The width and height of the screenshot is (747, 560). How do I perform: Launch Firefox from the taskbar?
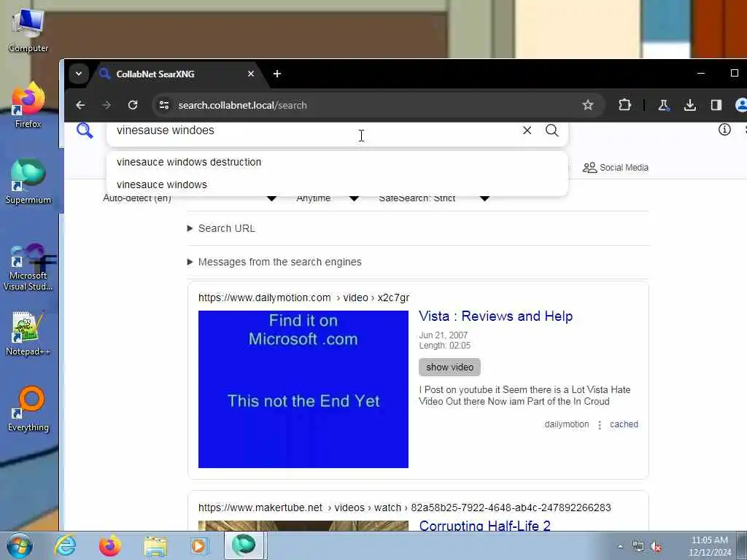pyautogui.click(x=109, y=545)
